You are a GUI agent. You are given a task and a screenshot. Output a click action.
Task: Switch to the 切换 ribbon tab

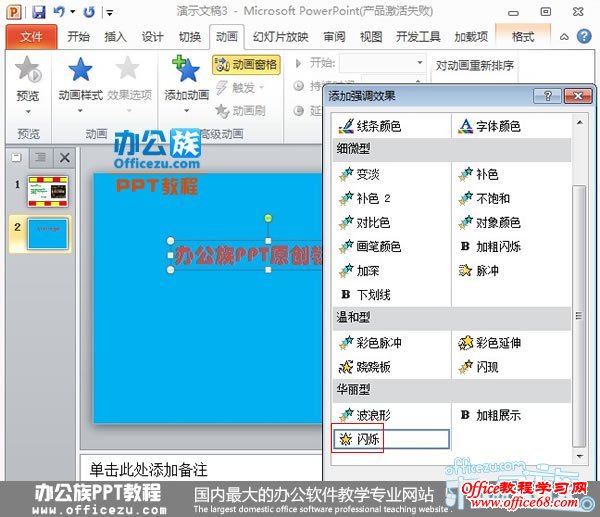pos(190,37)
